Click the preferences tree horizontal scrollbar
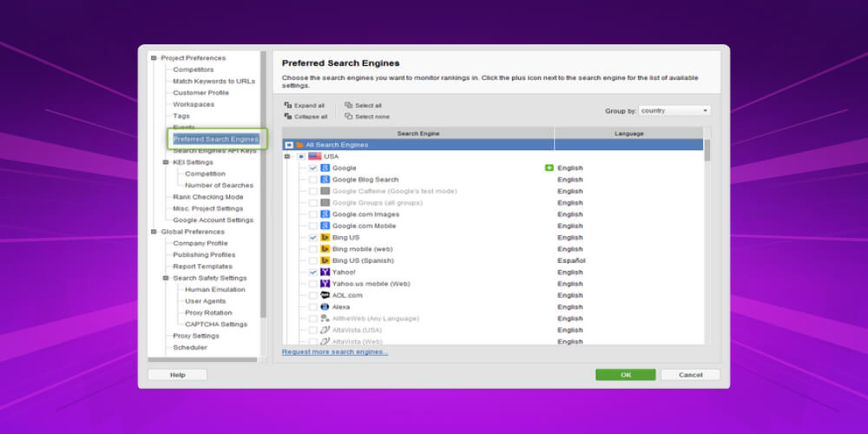868x434 pixels. point(202,360)
